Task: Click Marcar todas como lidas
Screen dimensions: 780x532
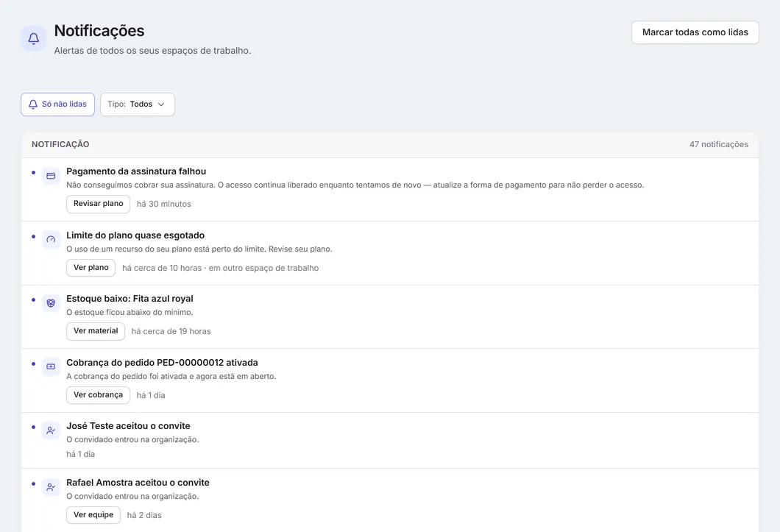Action: [x=695, y=32]
